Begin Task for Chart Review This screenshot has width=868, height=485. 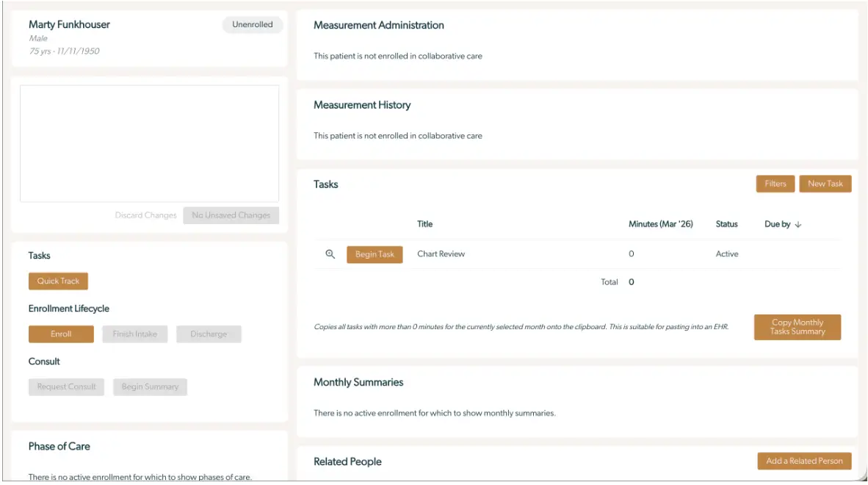(x=375, y=254)
